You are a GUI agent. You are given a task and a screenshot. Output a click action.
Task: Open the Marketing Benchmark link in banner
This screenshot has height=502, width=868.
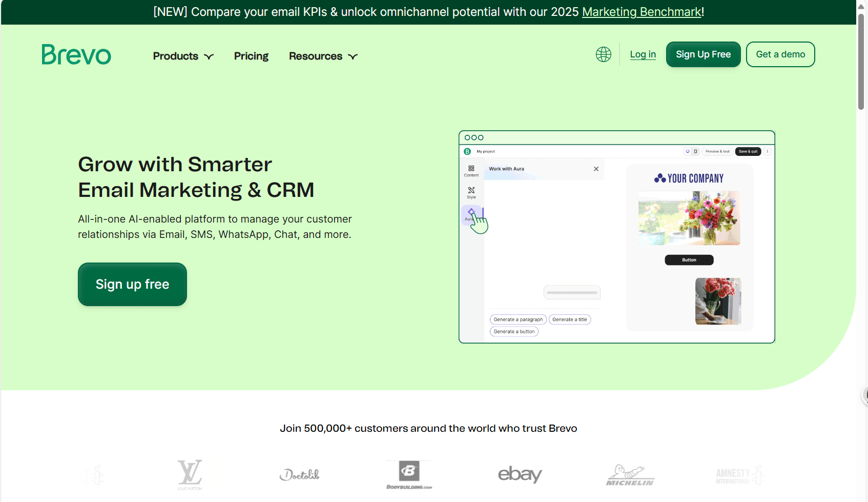642,12
